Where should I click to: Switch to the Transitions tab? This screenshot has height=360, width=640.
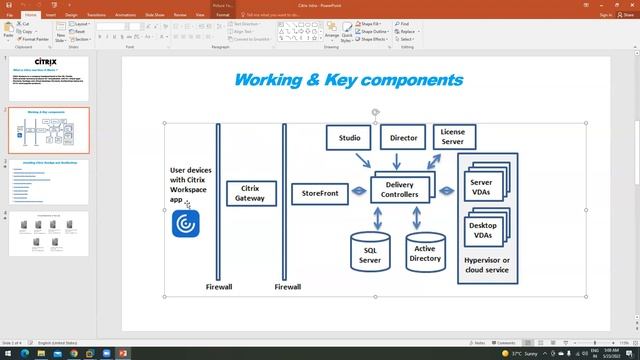(x=96, y=15)
